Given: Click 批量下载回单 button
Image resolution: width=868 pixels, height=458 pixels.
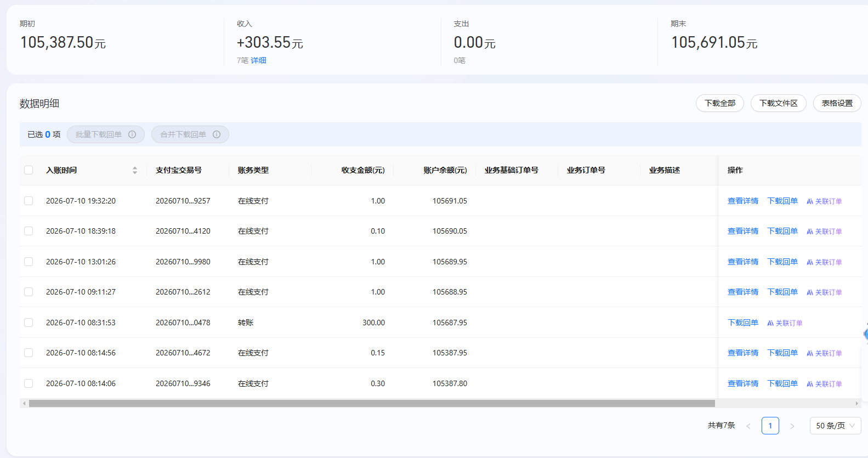Looking at the screenshot, I should [106, 134].
